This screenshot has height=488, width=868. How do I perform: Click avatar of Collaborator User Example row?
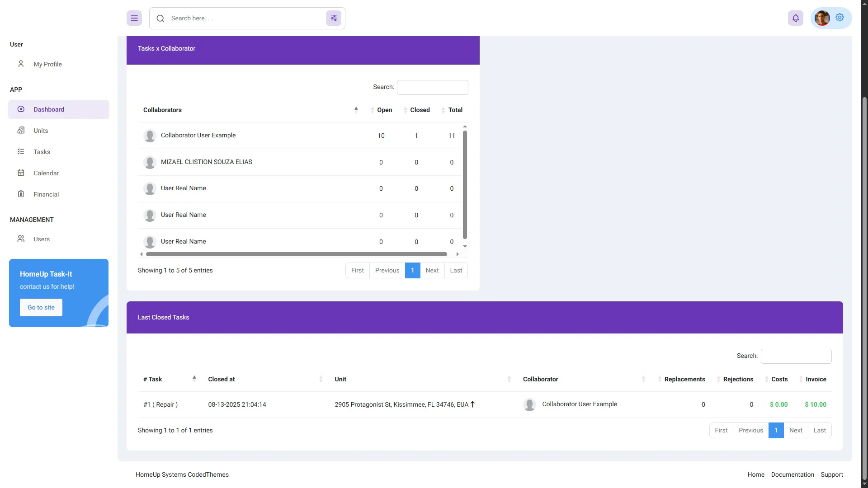[x=150, y=136]
